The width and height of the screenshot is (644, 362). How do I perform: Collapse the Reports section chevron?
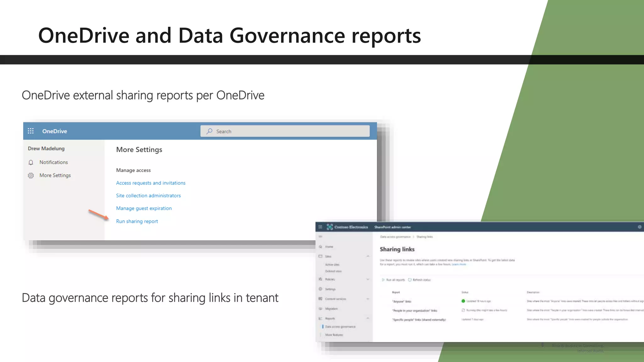coord(368,318)
